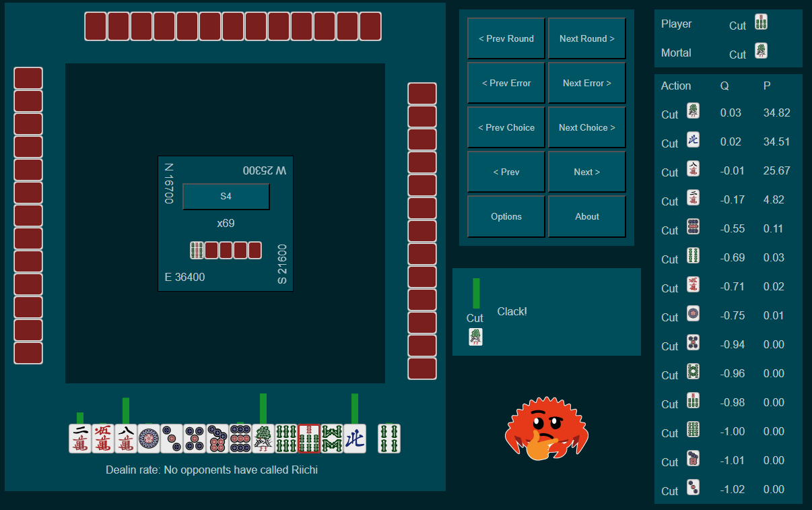Click the Dealin rate status text
The height and width of the screenshot is (510, 812).
[x=211, y=470]
